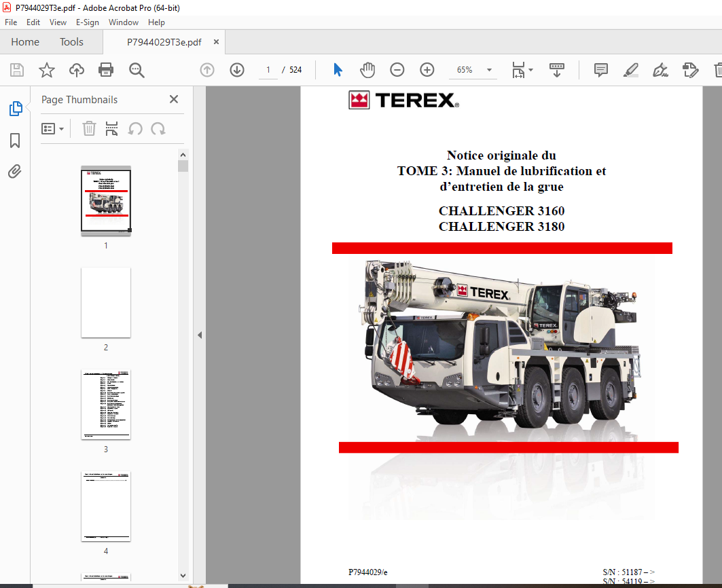Click the insert/extract pages icon

[111, 129]
